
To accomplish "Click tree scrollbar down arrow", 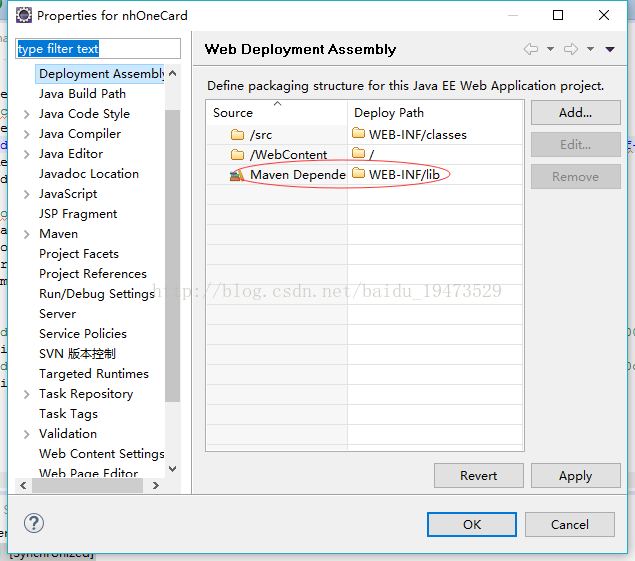I will tap(173, 469).
